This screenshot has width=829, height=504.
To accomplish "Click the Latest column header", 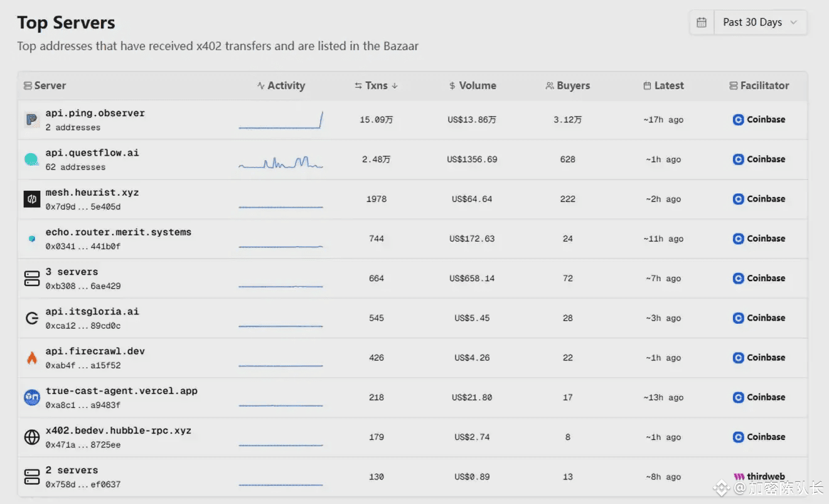I will pos(663,85).
